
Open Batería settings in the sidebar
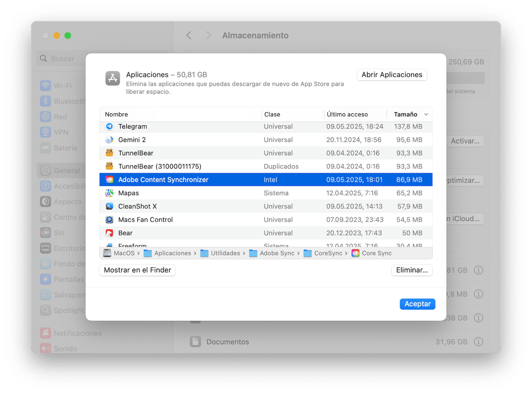[59, 148]
